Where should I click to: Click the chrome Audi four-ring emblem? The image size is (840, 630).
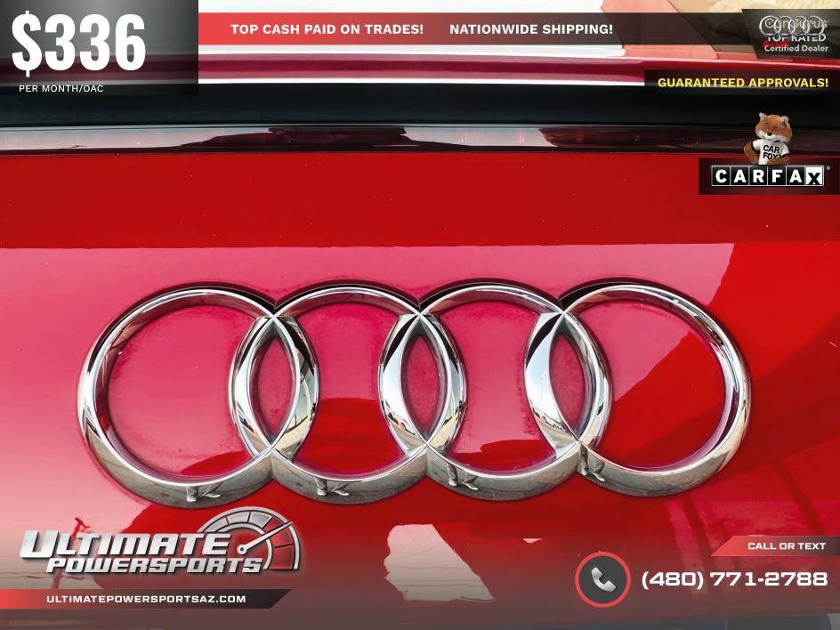click(414, 393)
